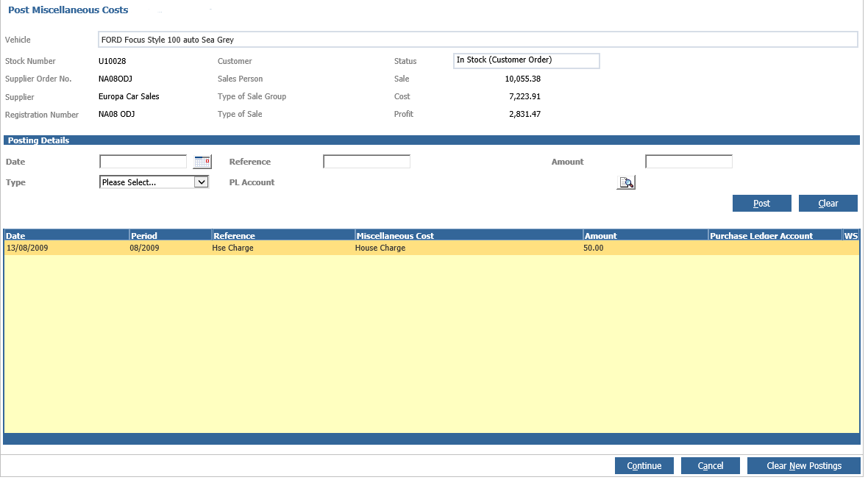Viewport: 868px width, 480px height.
Task: Click the stock number U10028
Action: click(113, 61)
